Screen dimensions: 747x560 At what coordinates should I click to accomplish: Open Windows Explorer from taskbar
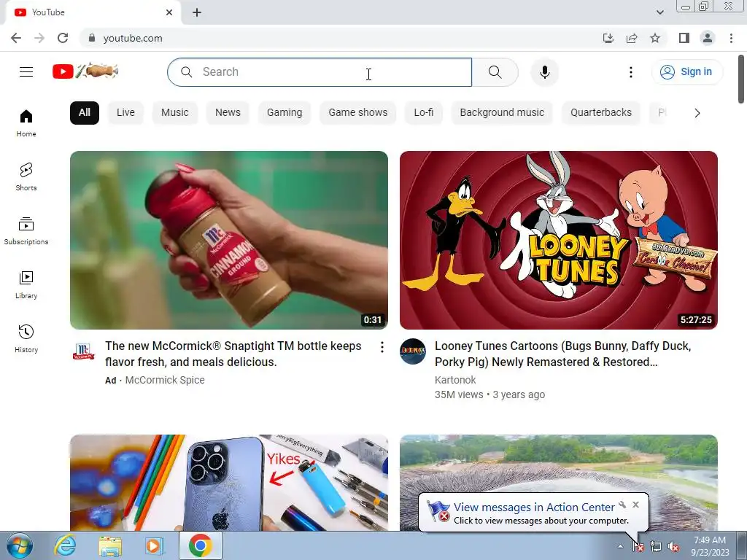click(x=110, y=545)
